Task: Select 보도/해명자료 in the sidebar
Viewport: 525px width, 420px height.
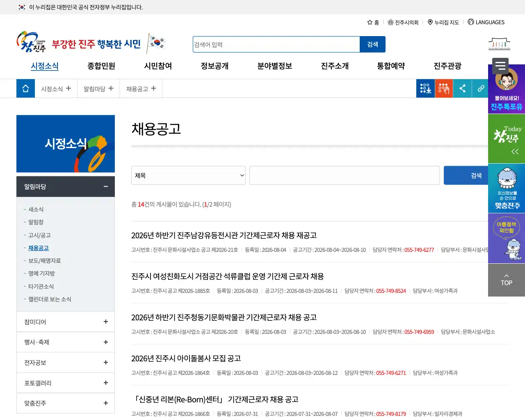Action: (x=44, y=260)
